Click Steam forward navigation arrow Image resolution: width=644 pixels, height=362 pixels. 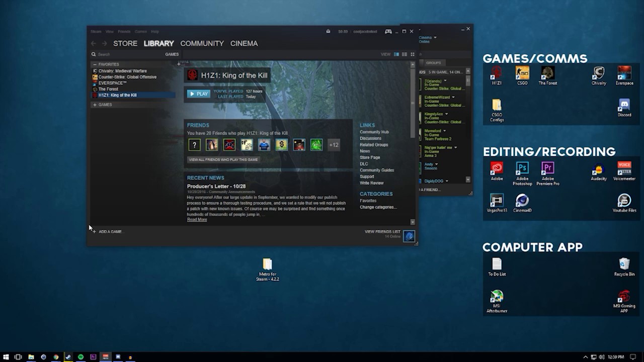coord(104,44)
